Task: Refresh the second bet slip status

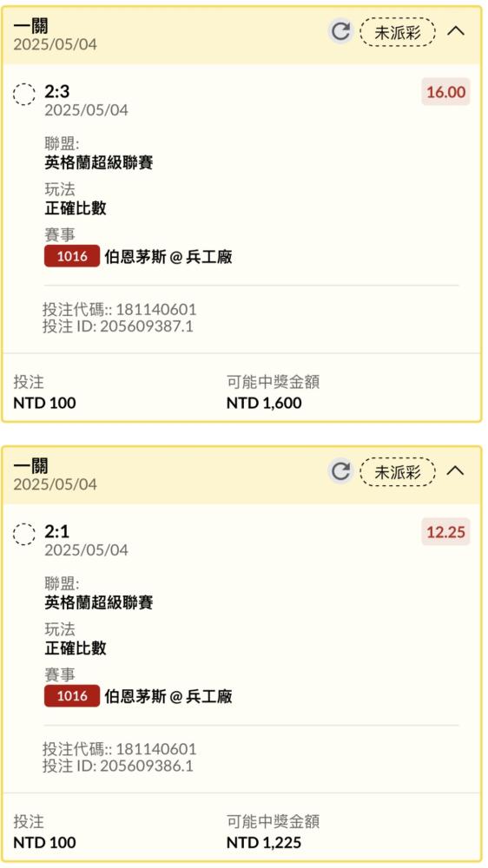Action: [x=340, y=471]
